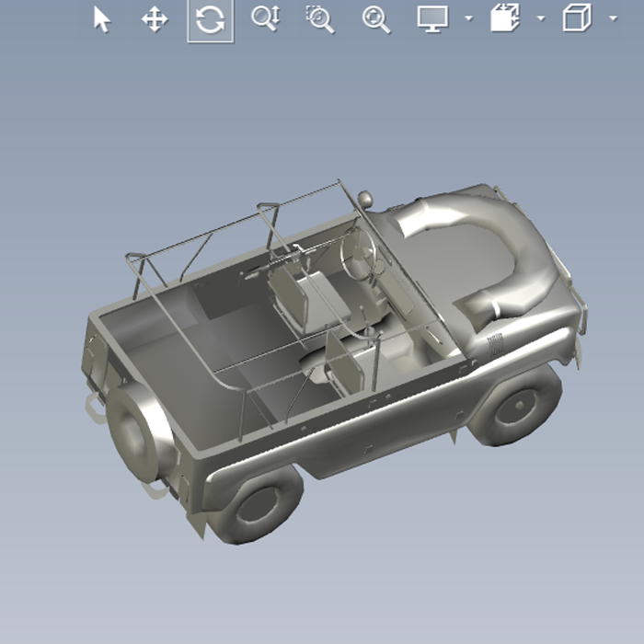Image resolution: width=644 pixels, height=644 pixels.
Task: Click the section view box icon
Action: (x=505, y=17)
